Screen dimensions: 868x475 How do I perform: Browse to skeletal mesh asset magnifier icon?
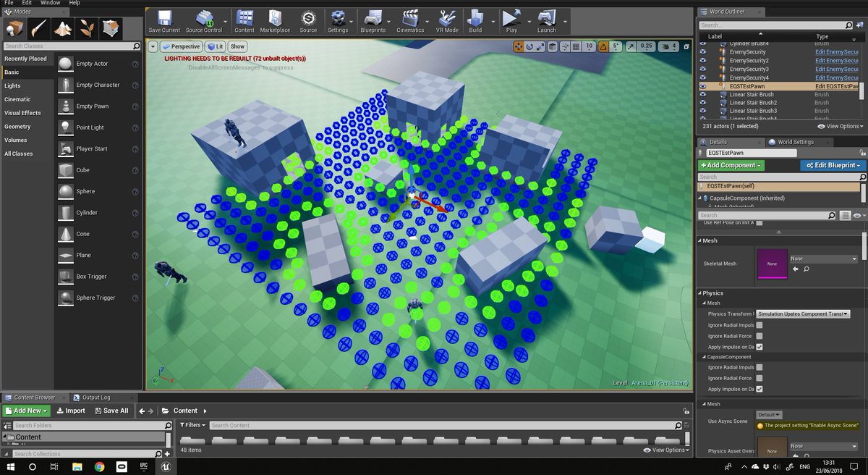tap(806, 269)
